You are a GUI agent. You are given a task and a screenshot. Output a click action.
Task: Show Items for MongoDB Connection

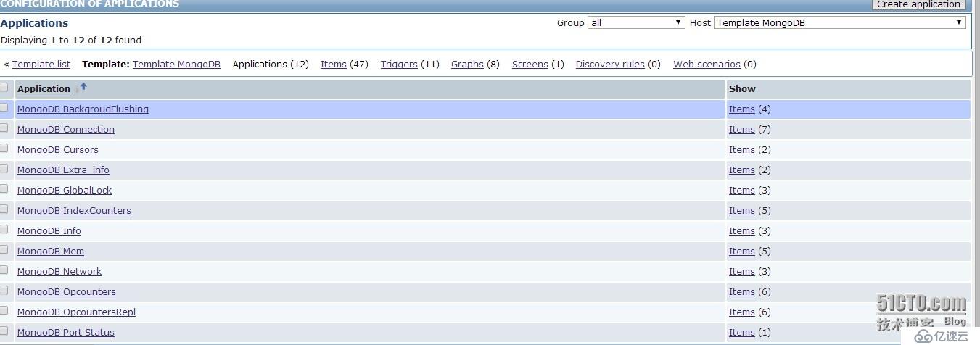click(742, 129)
